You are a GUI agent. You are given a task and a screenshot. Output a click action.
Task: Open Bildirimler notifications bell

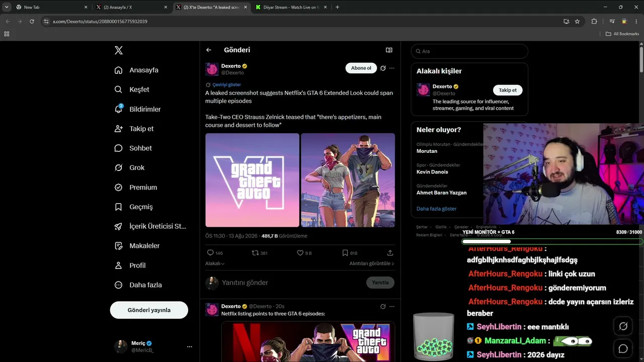point(118,109)
